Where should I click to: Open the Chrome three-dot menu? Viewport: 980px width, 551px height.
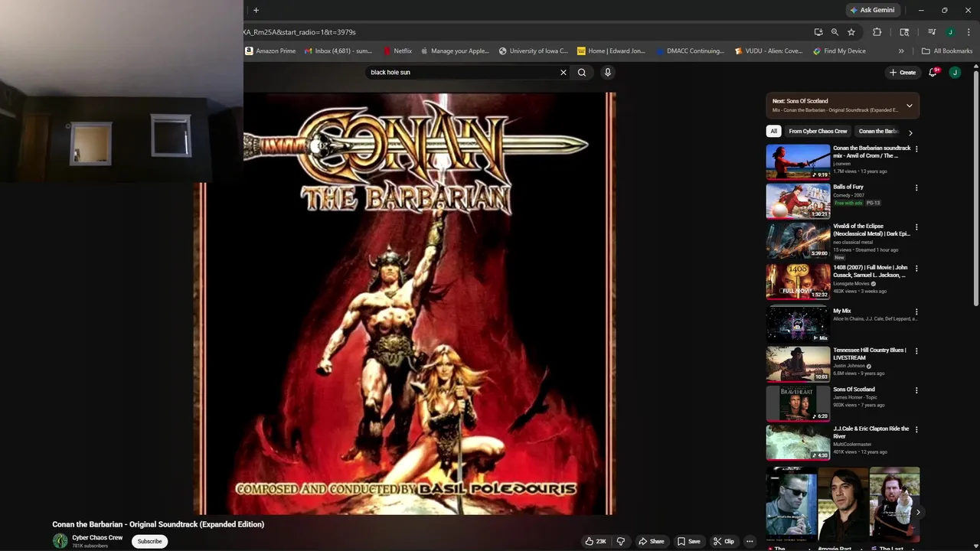(969, 32)
